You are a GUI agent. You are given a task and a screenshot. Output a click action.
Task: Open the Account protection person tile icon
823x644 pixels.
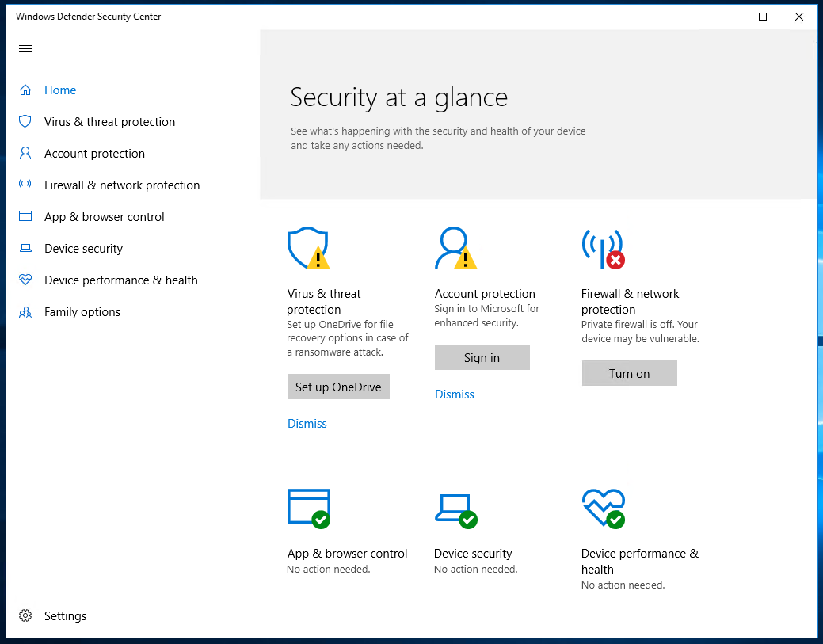coord(455,248)
